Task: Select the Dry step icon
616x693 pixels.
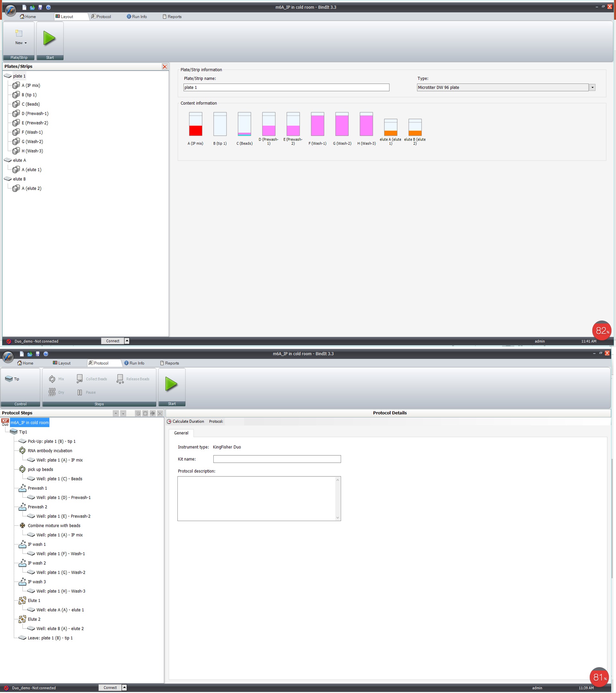Action: 52,392
